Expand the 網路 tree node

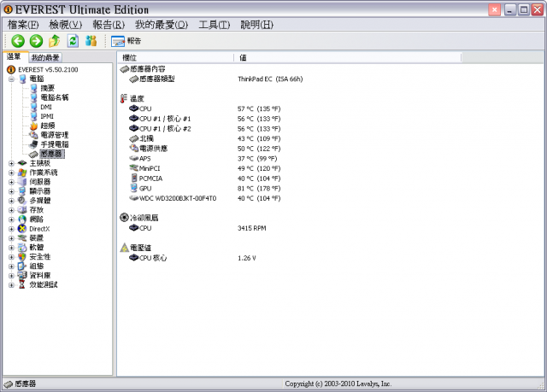tap(11, 219)
